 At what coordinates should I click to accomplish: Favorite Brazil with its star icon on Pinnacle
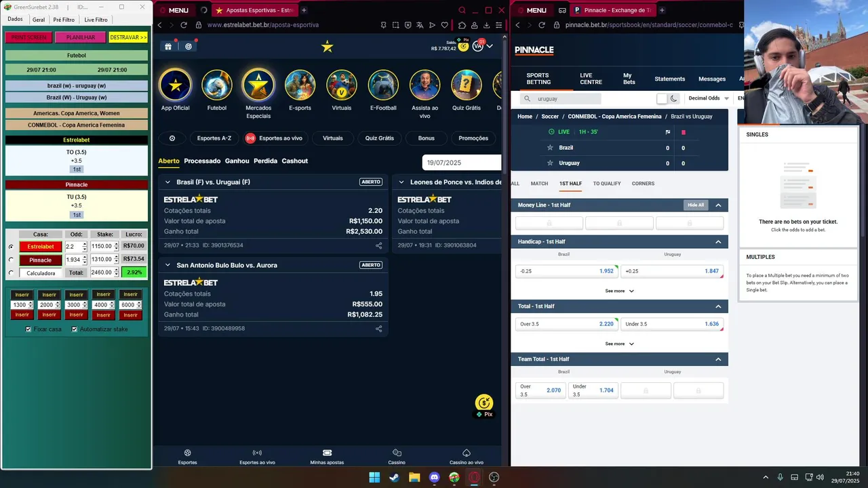[x=550, y=148]
